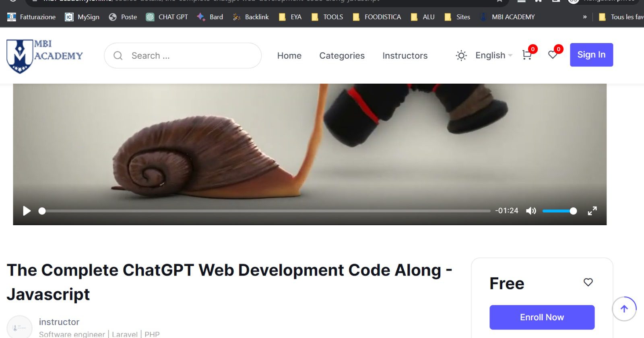Open the TOOLS bookmarks folder
Screen dimensions: 644x338
(x=327, y=17)
